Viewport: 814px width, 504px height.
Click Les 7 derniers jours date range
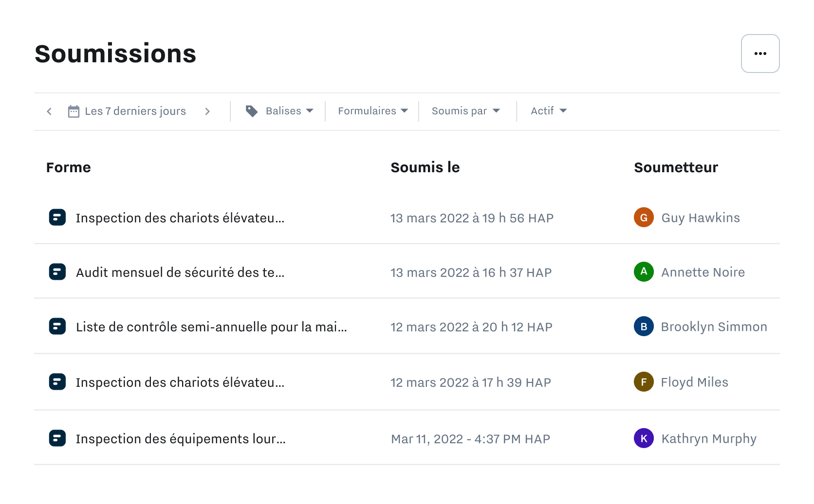(x=135, y=111)
